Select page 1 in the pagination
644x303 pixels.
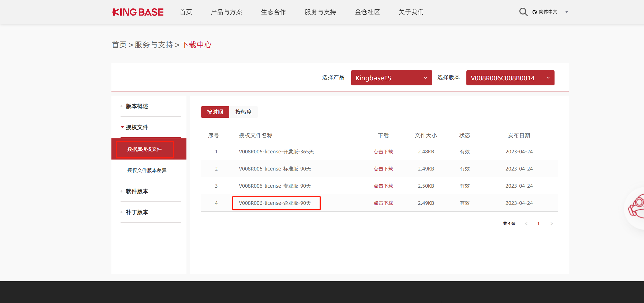coord(538,224)
